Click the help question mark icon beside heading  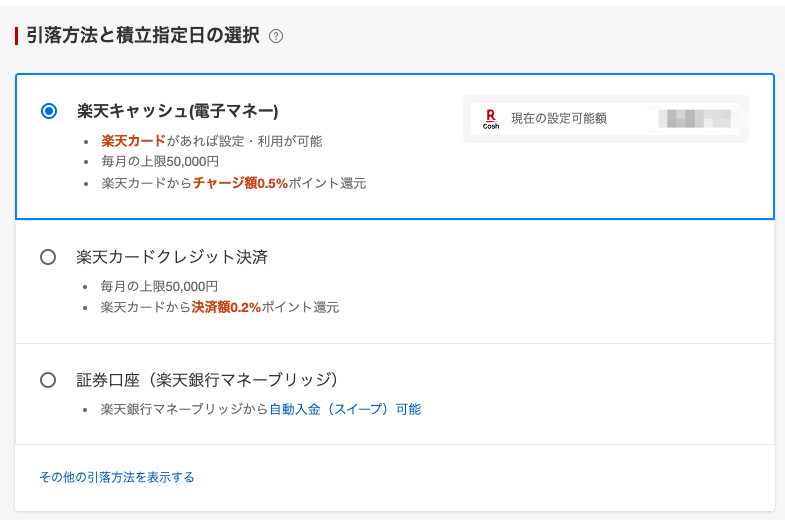(276, 36)
